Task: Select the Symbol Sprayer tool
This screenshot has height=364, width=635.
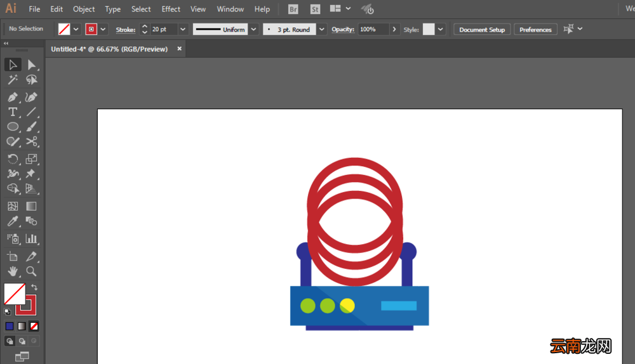Action: (x=13, y=238)
